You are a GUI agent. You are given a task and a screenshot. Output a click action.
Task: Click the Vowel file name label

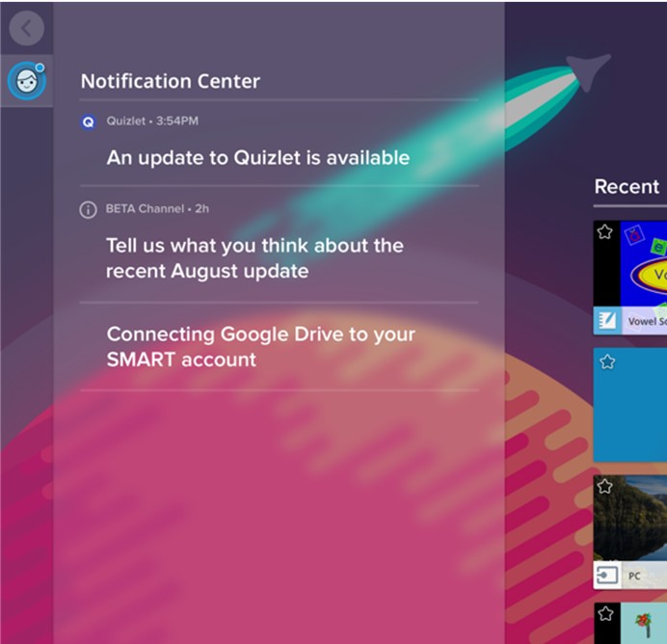[647, 321]
